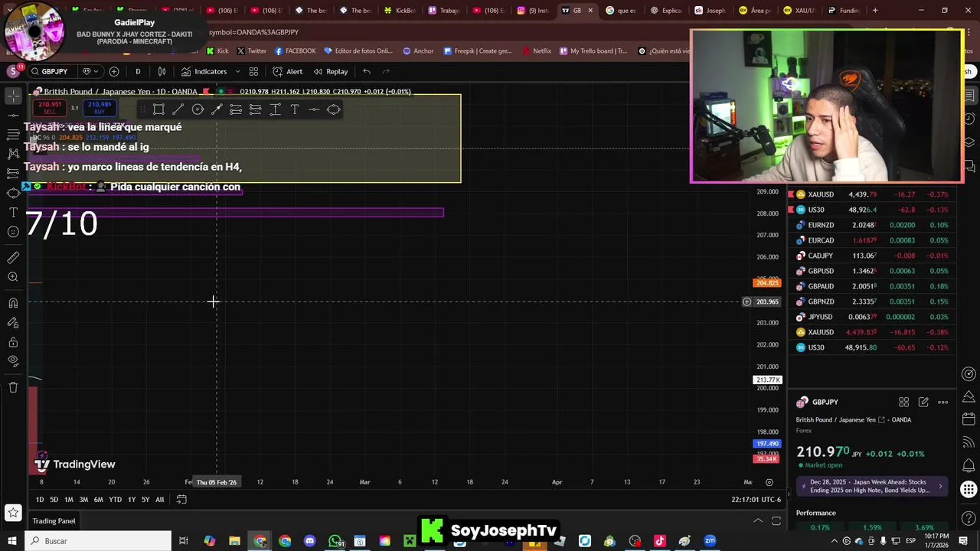980x551 pixels.
Task: Select the YTD date range
Action: 115,500
